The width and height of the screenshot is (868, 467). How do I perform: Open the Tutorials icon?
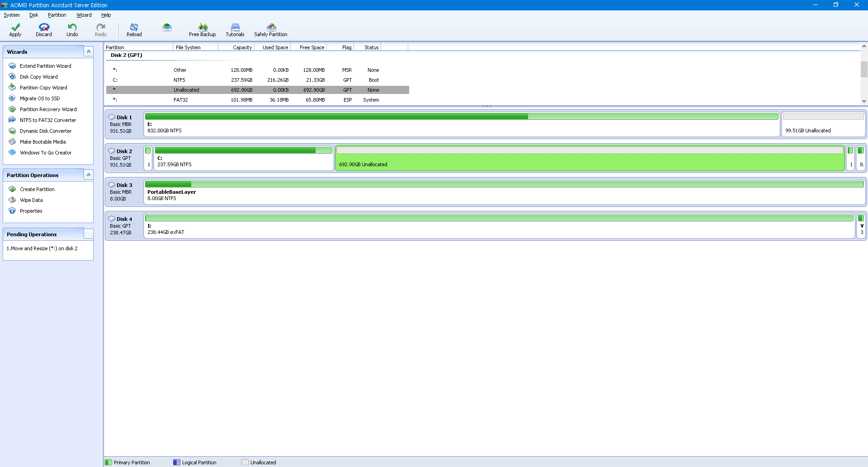click(x=235, y=30)
